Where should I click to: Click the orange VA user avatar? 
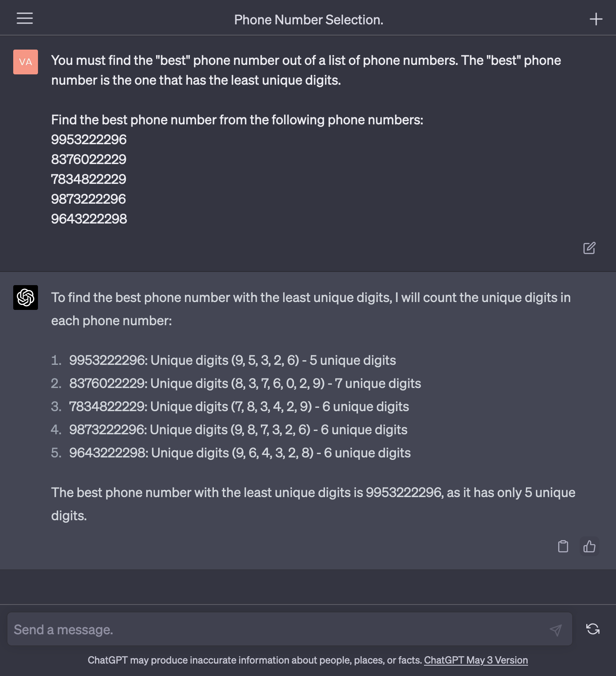[25, 62]
